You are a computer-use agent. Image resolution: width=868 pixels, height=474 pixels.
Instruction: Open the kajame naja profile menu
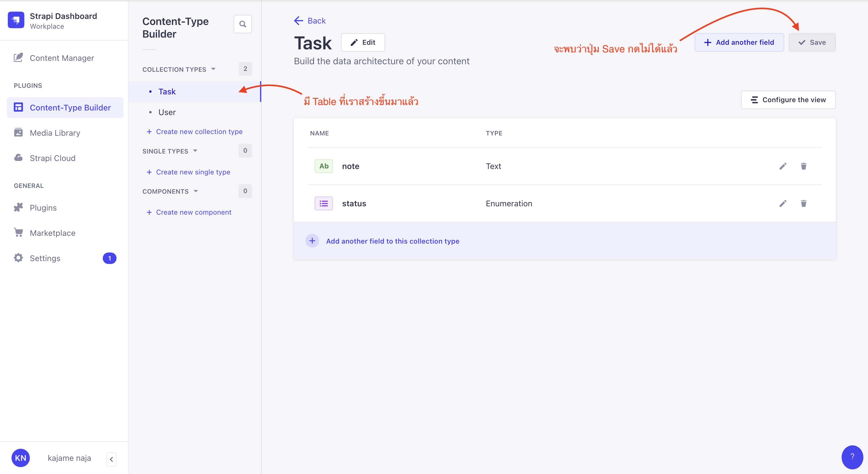click(x=69, y=458)
